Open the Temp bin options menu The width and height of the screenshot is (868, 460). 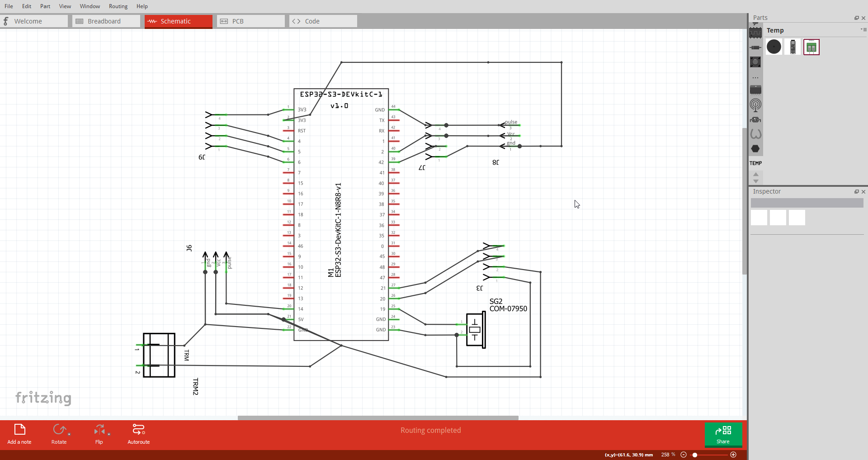pos(863,29)
